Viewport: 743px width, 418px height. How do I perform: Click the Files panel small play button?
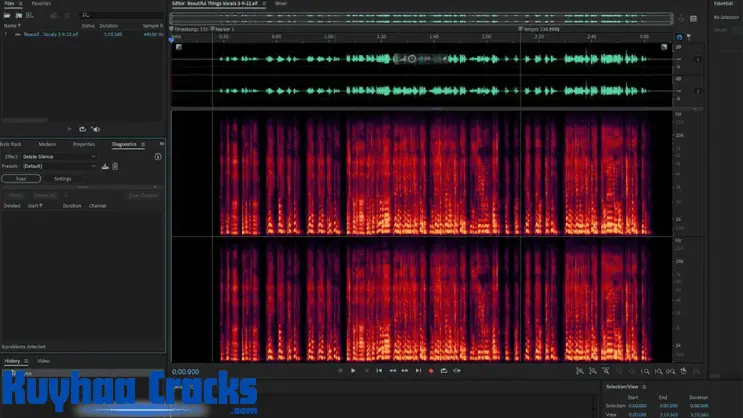69,129
